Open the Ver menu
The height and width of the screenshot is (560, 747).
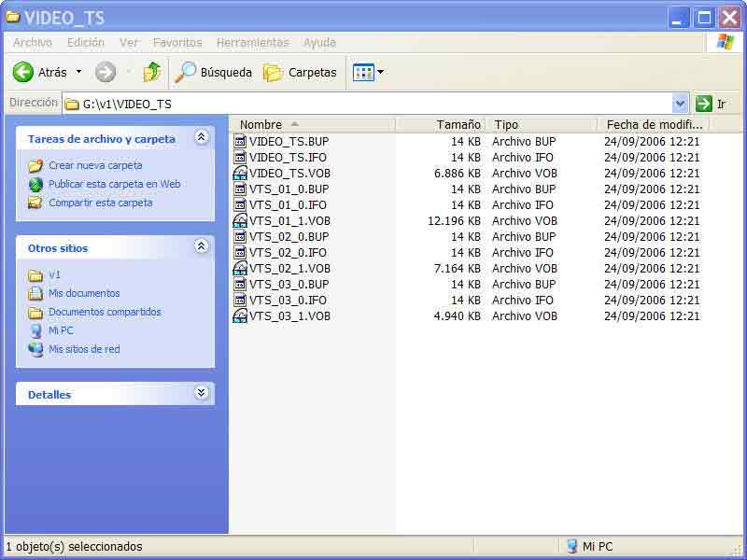(x=129, y=42)
